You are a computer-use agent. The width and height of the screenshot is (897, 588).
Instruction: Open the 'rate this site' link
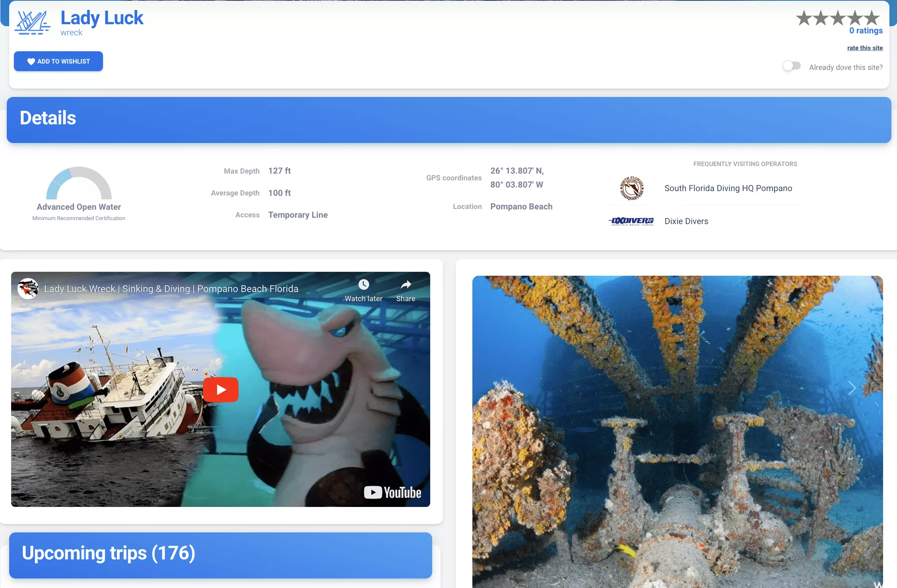(865, 48)
